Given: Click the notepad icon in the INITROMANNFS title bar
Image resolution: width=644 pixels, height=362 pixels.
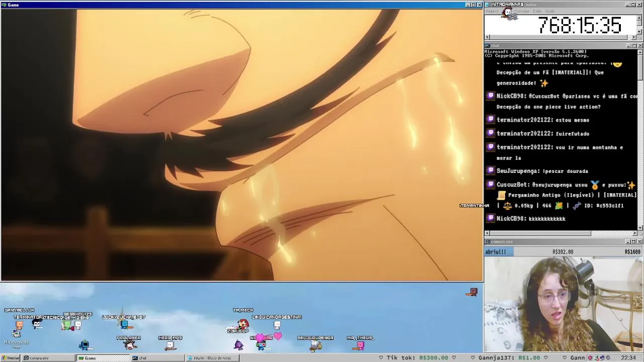Looking at the screenshot, I should click(x=488, y=5).
